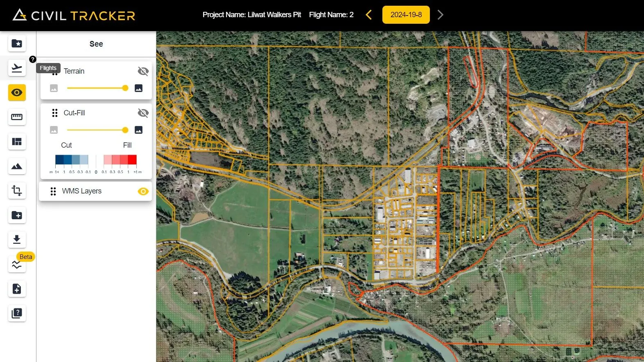The height and width of the screenshot is (362, 644).
Task: Open the Flights panel icon
Action: (17, 68)
